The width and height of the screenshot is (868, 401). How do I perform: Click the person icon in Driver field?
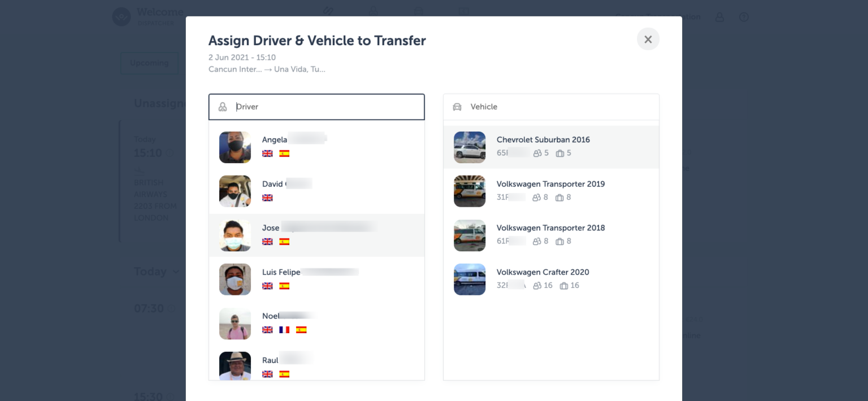pyautogui.click(x=223, y=107)
